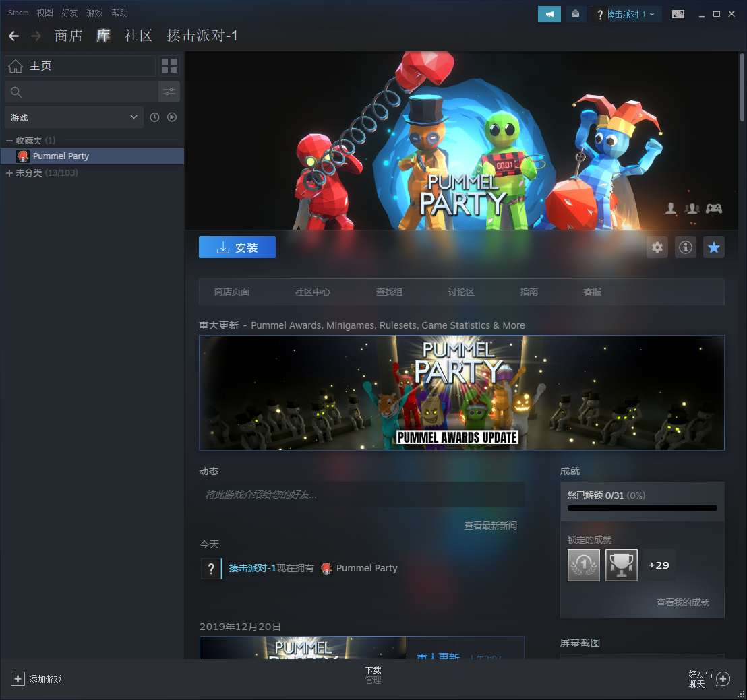Go back with the left arrow
The width and height of the screenshot is (747, 700).
pos(13,36)
